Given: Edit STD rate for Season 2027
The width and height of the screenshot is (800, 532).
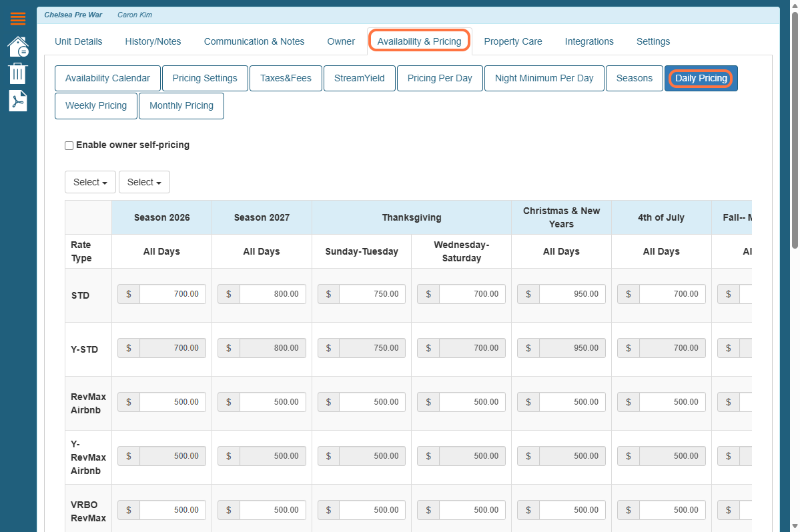Looking at the screenshot, I should coord(272,294).
